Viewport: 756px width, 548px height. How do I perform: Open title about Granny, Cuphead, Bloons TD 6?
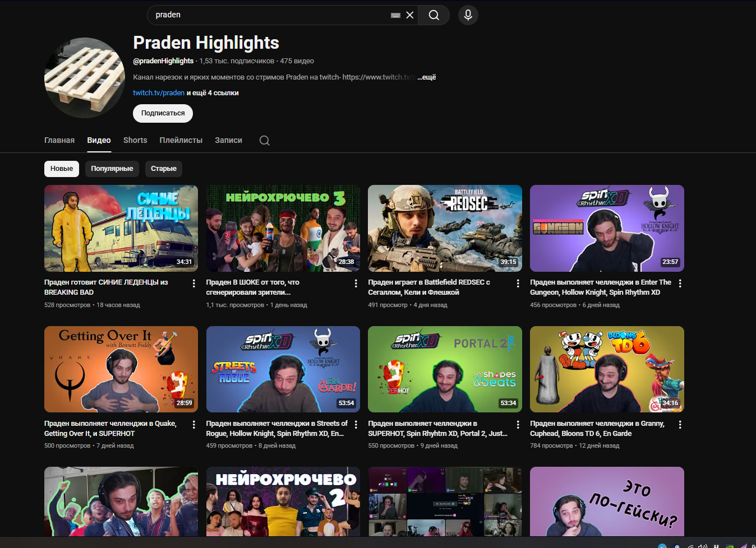click(x=597, y=429)
